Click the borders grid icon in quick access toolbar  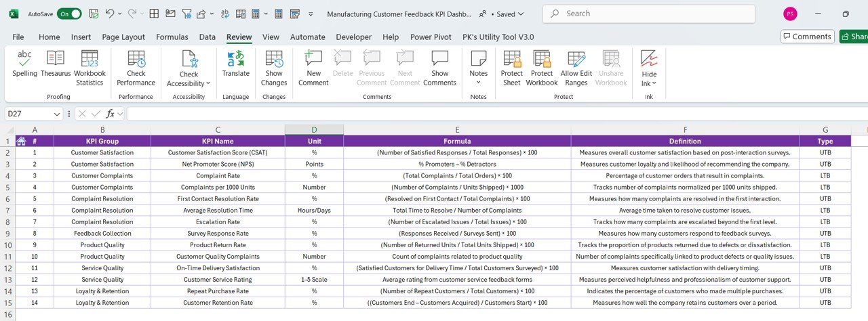(x=154, y=14)
